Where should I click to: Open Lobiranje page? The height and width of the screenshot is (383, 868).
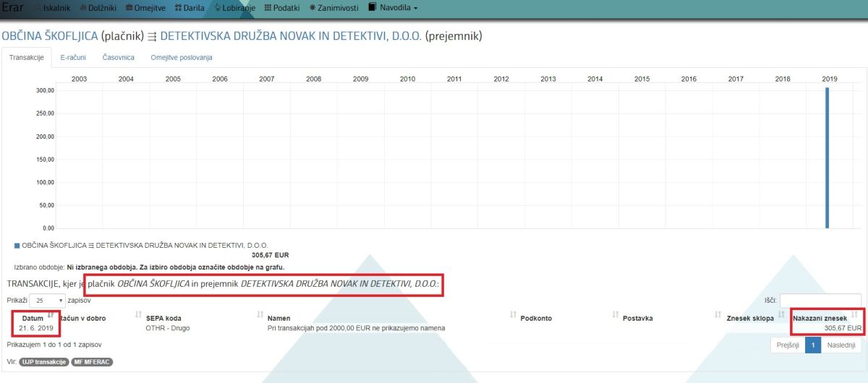coord(235,8)
